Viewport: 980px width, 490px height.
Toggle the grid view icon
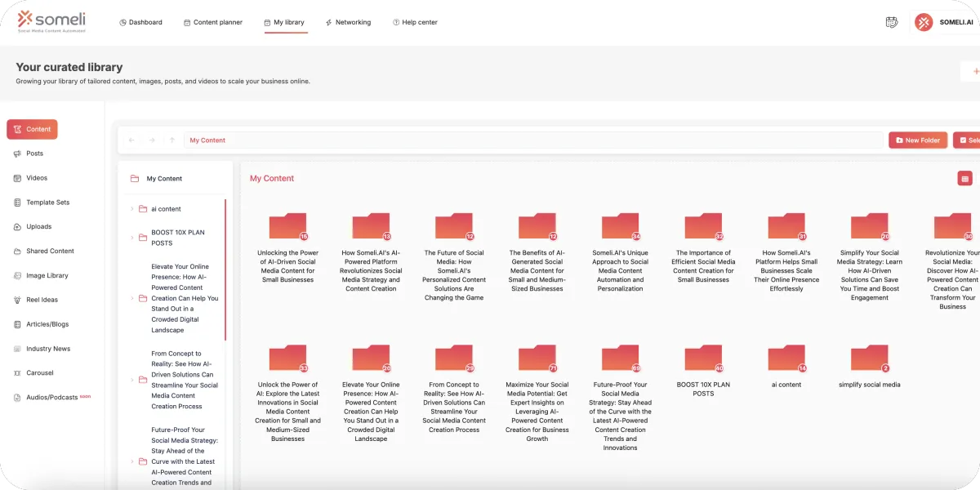964,178
